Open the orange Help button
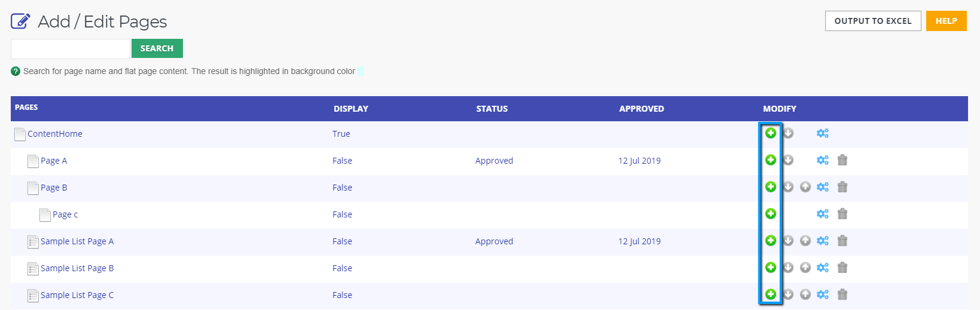Screen dimensions: 980x310 click(x=946, y=21)
